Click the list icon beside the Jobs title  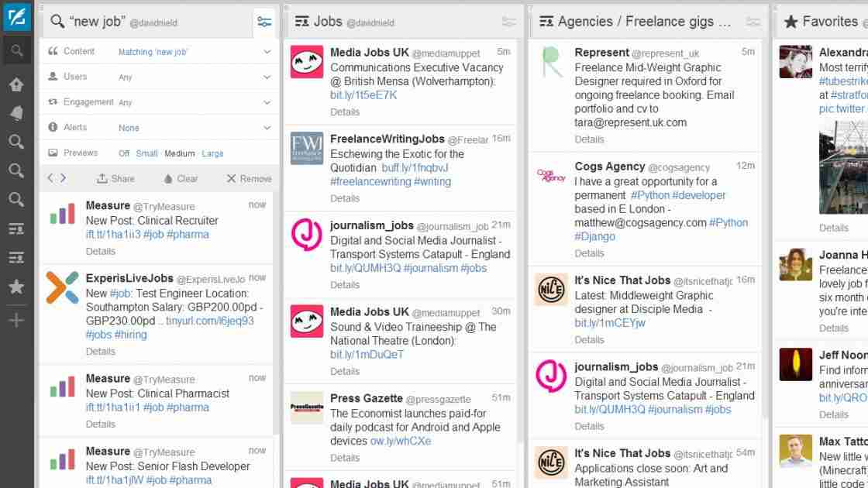click(x=301, y=22)
